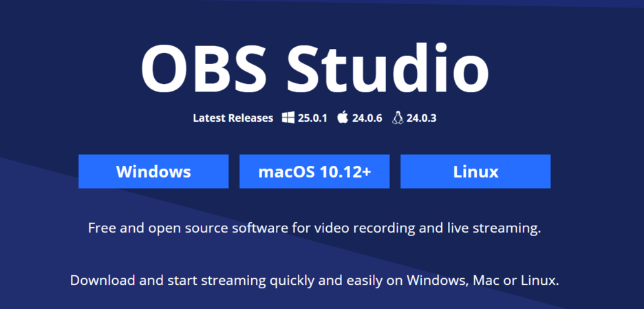Click the Apple logo icon beside 24.0.6
644x309 pixels.
343,118
